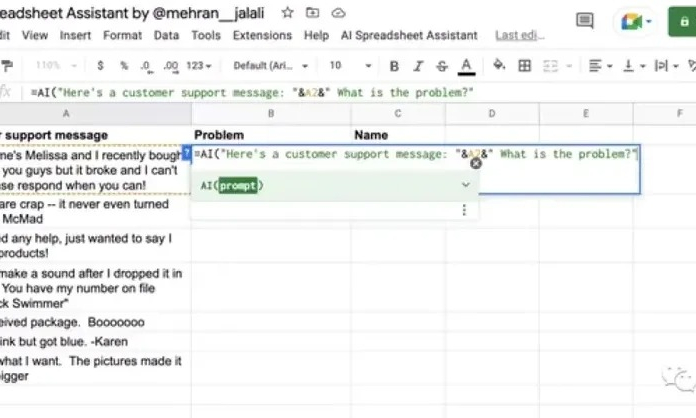Toggle italic formatting
Image resolution: width=696 pixels, height=418 pixels.
click(x=418, y=66)
